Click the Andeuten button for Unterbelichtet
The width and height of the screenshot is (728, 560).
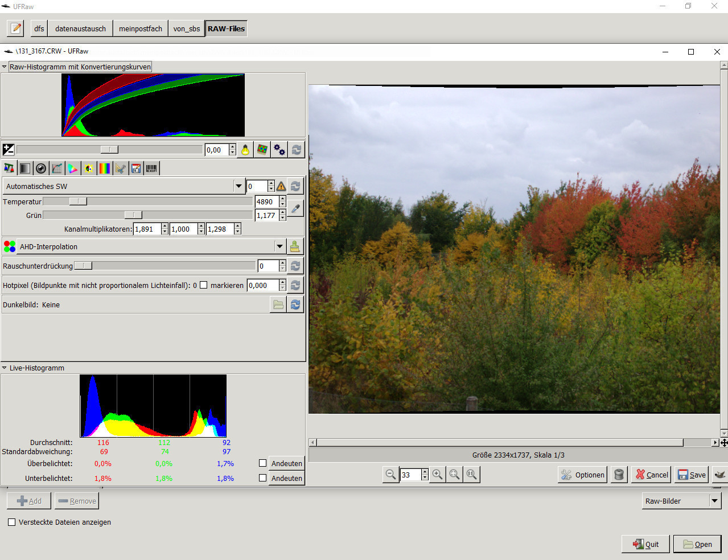286,478
